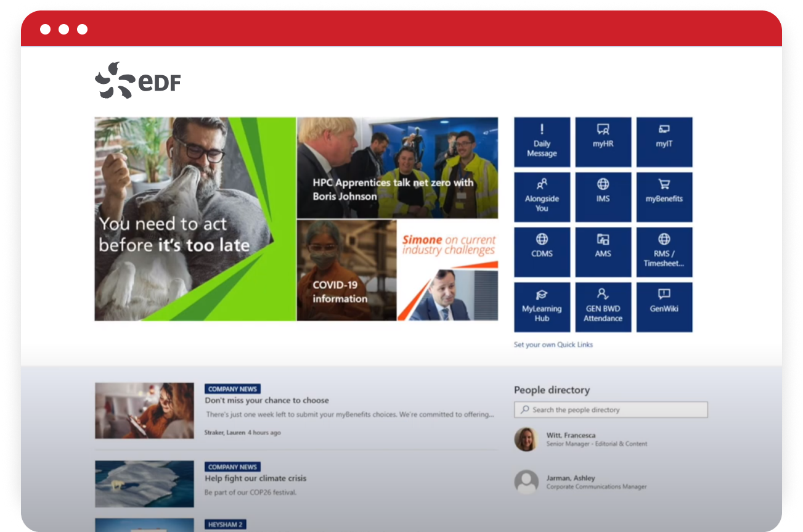Open the RMS / Timesheet tile
Image resolution: width=803 pixels, height=532 pixels.
(664, 252)
